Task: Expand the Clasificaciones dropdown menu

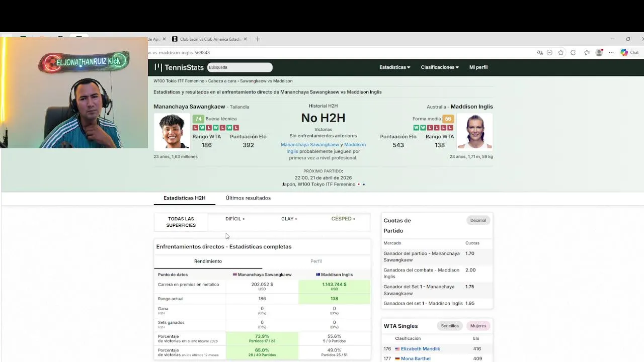Action: (x=440, y=67)
